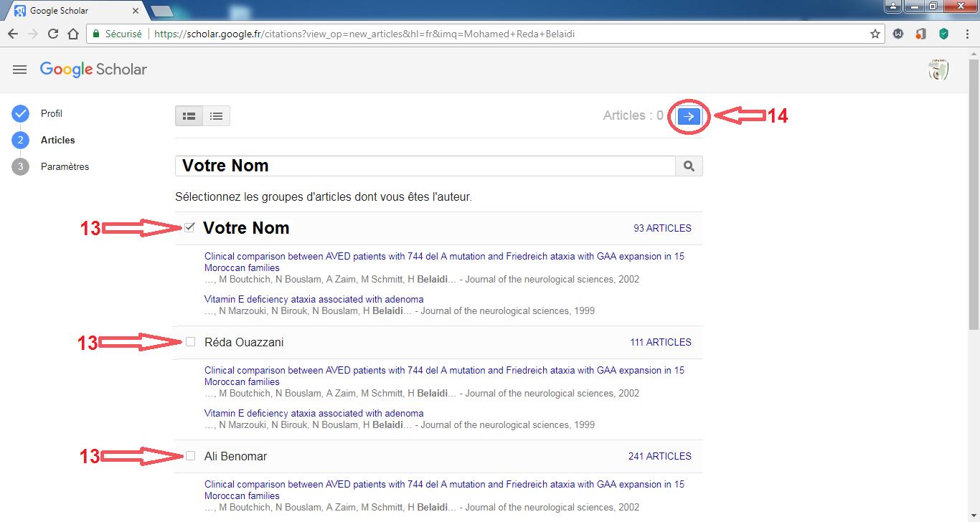Click the browser address bar URL
Image resolution: width=980 pixels, height=522 pixels.
(364, 34)
